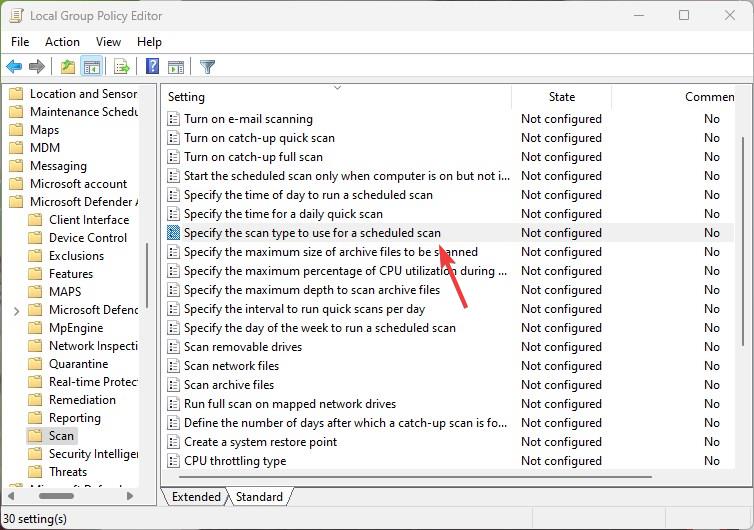Click the tree pane's scroll left arrow
Screen dimensions: 754x530
(x=11, y=495)
